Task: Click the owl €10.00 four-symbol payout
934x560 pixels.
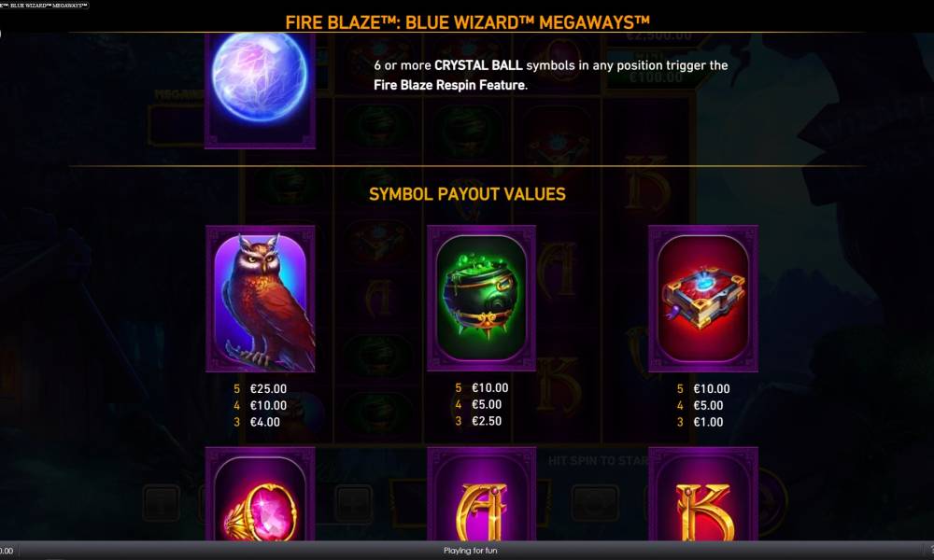Action: (x=261, y=405)
